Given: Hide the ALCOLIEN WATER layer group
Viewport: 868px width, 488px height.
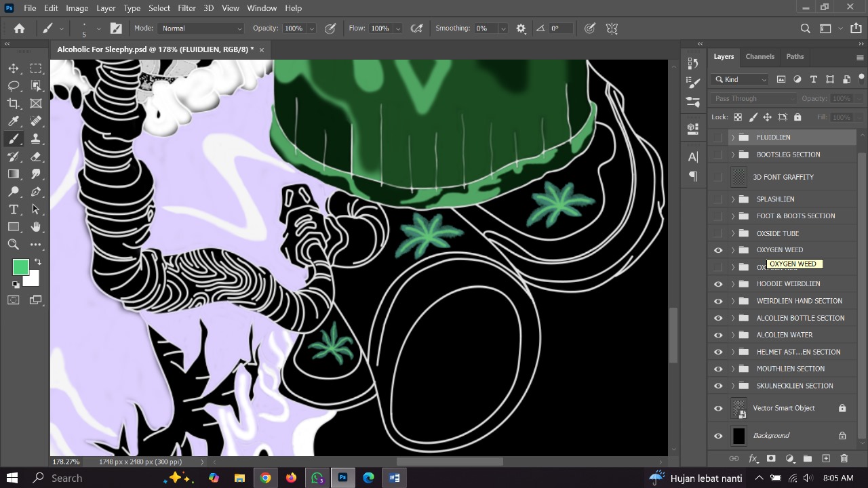Looking at the screenshot, I should click(718, 334).
